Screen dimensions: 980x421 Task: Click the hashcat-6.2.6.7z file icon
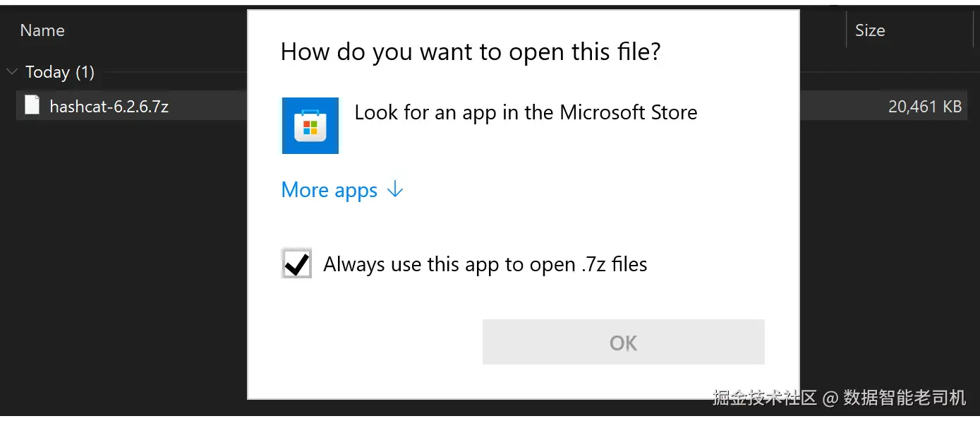32,106
